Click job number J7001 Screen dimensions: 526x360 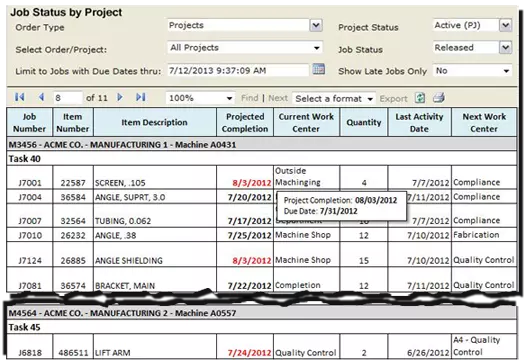tap(30, 183)
